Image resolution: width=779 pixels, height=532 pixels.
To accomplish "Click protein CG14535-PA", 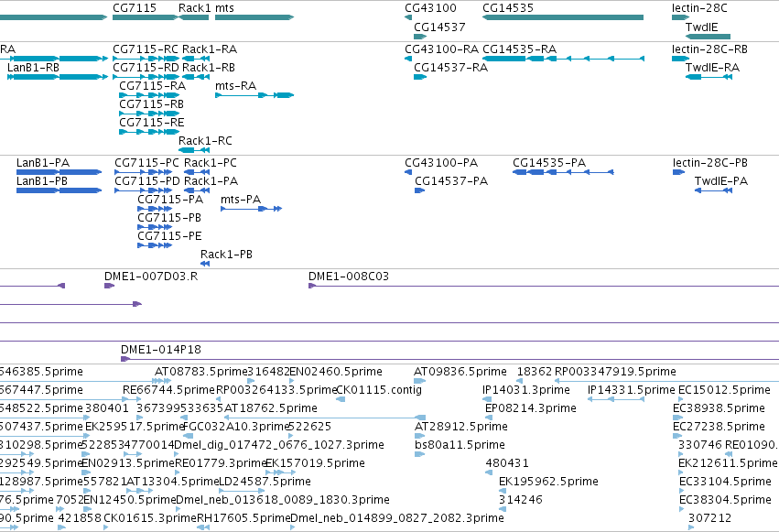I will 549,163.
